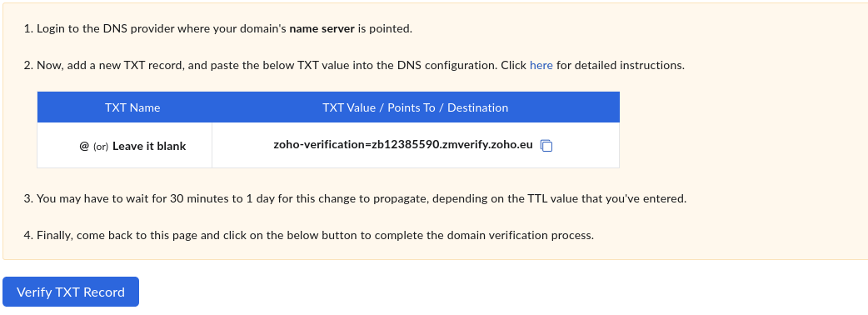
Task: Click the @ symbol in the table
Action: 84,146
